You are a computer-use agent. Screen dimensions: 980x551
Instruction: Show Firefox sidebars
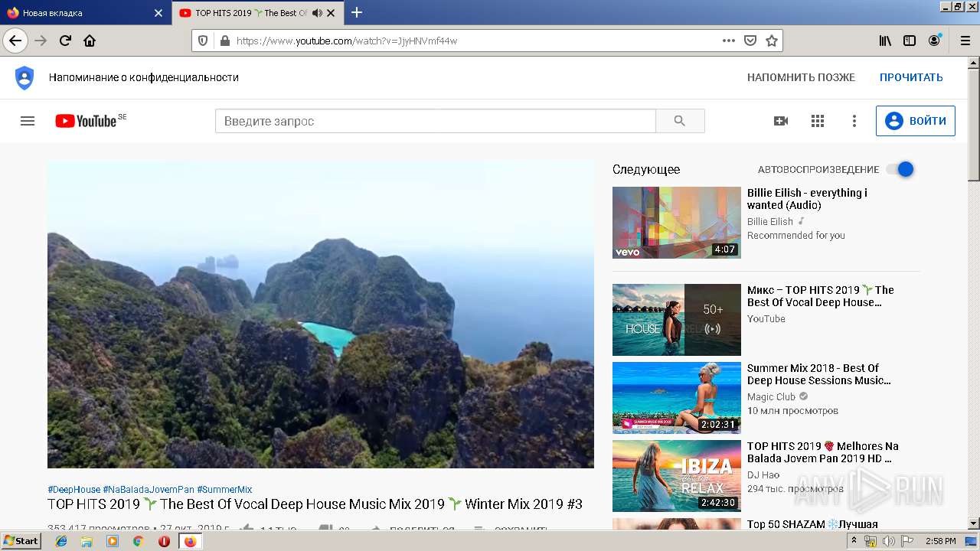[x=910, y=41]
